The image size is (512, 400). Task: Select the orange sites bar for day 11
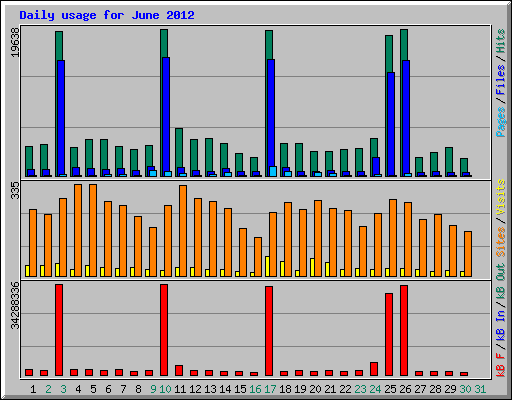(183, 231)
